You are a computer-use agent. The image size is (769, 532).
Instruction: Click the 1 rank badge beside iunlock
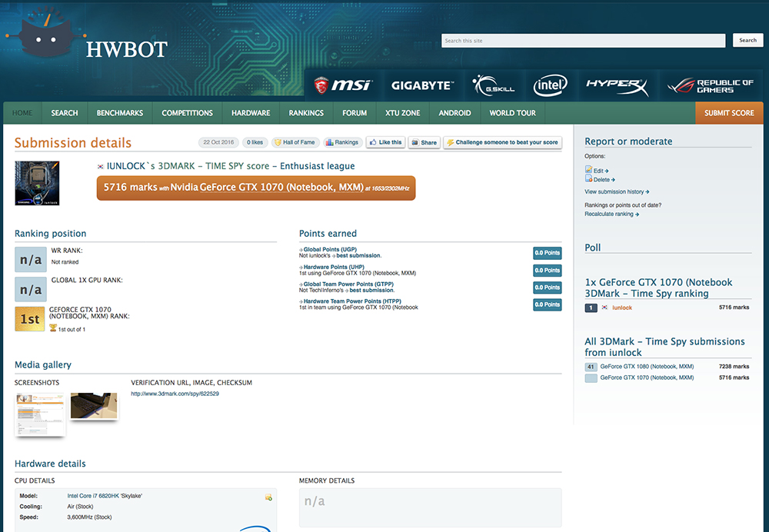pyautogui.click(x=591, y=308)
